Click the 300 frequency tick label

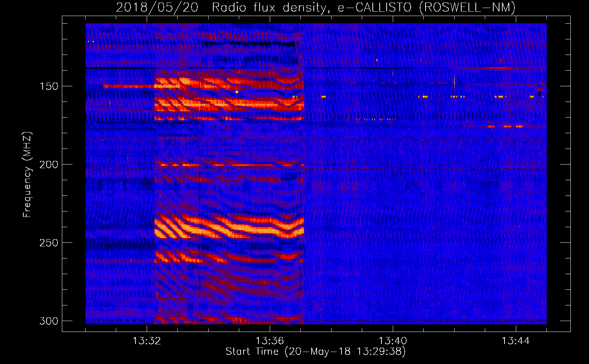(49, 321)
